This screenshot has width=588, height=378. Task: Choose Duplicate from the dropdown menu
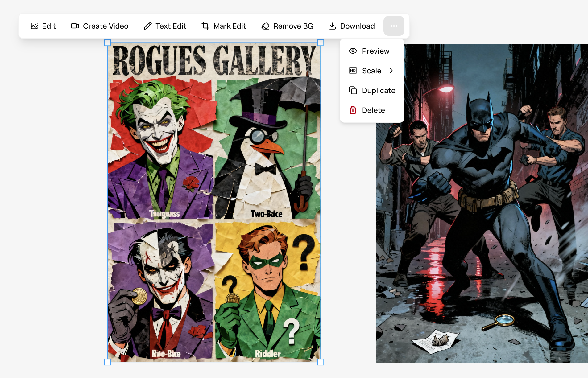pos(378,91)
